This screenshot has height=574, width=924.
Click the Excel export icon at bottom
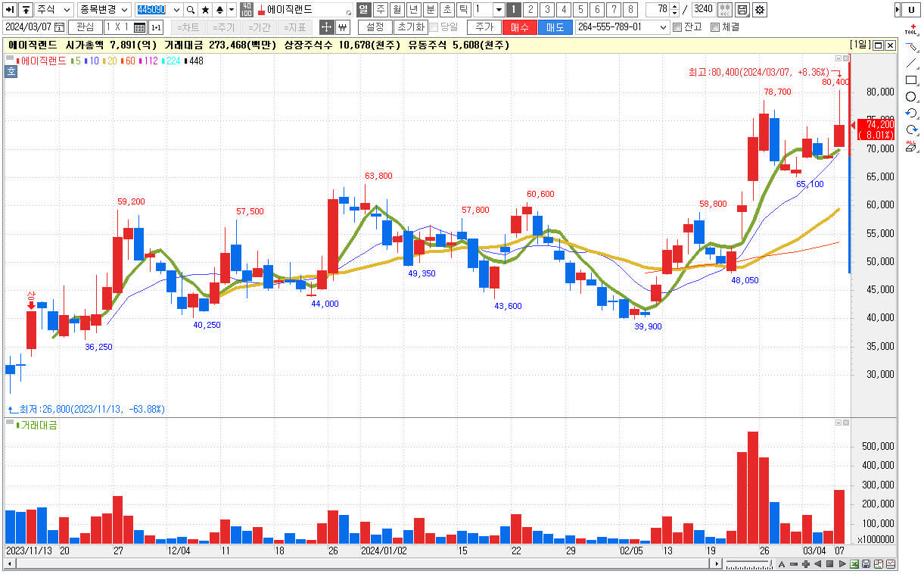[x=854, y=564]
